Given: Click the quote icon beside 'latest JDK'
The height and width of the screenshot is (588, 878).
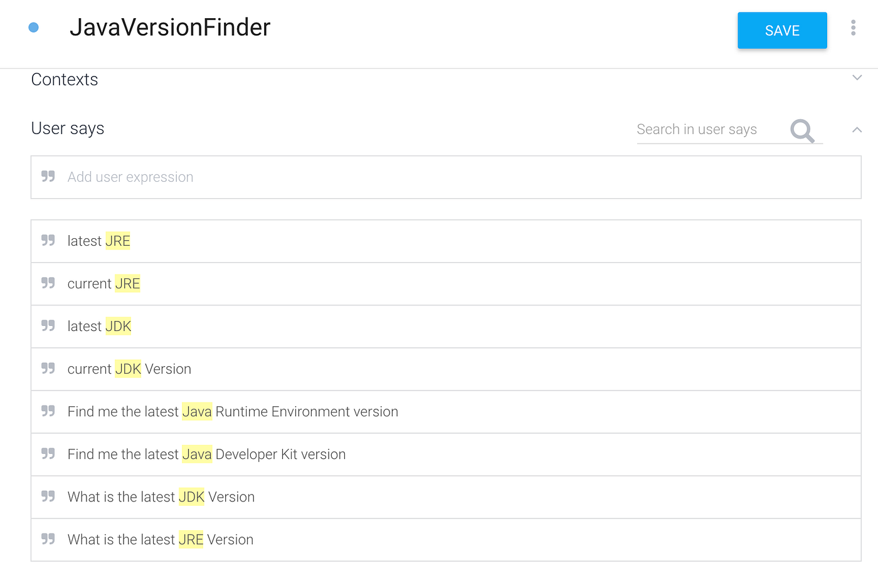Looking at the screenshot, I should click(x=48, y=325).
